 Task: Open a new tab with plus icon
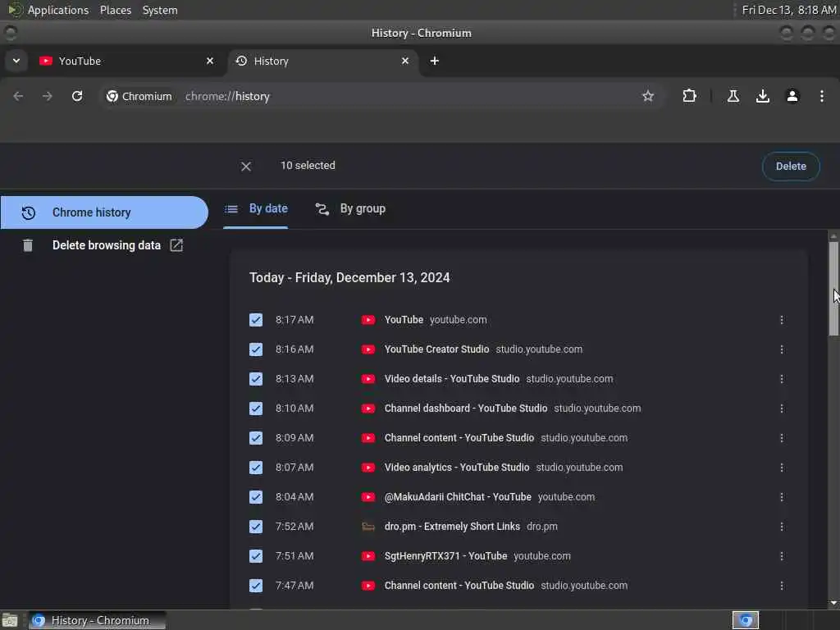click(435, 61)
